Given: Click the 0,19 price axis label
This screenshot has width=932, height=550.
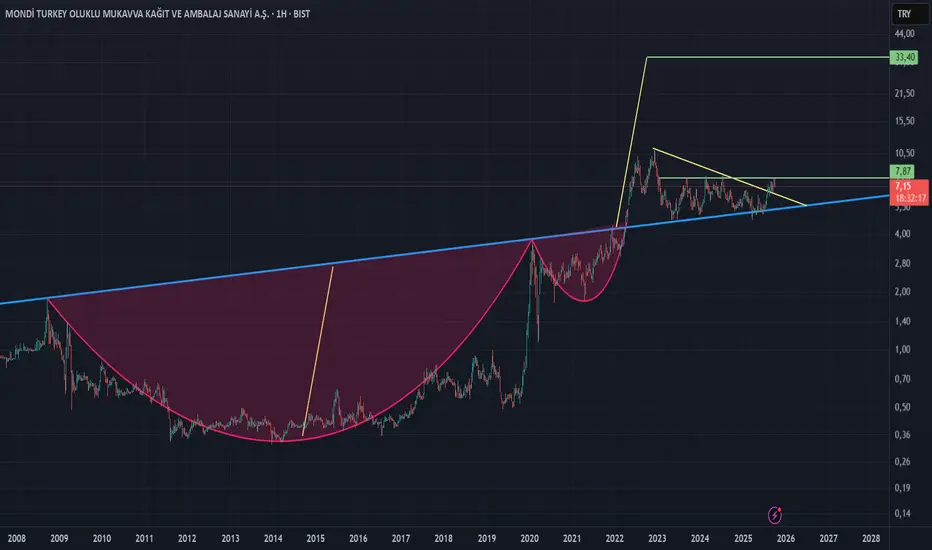Looking at the screenshot, I should (902, 488).
